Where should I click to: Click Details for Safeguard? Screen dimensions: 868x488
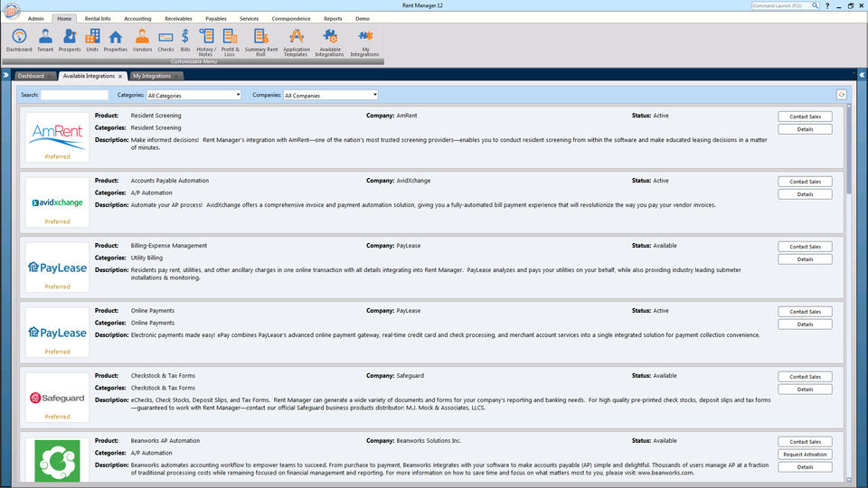(x=805, y=389)
